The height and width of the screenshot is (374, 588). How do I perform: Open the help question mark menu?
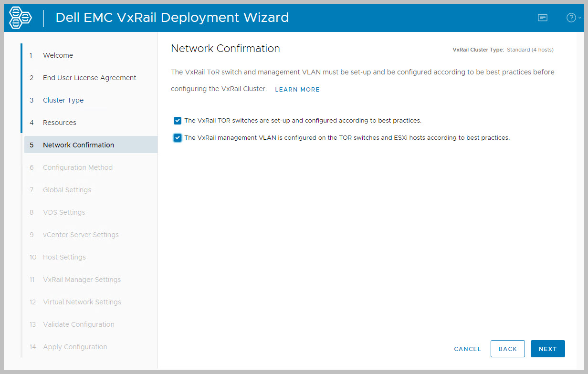click(x=573, y=18)
